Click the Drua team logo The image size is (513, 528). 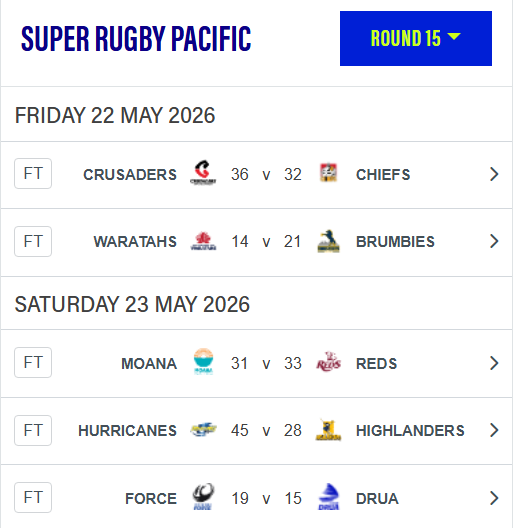click(328, 497)
